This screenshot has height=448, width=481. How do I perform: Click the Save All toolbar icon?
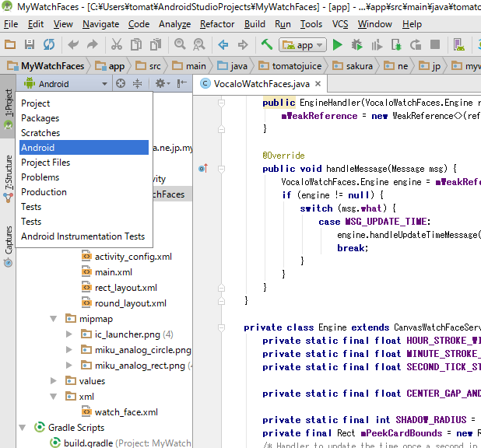point(30,45)
